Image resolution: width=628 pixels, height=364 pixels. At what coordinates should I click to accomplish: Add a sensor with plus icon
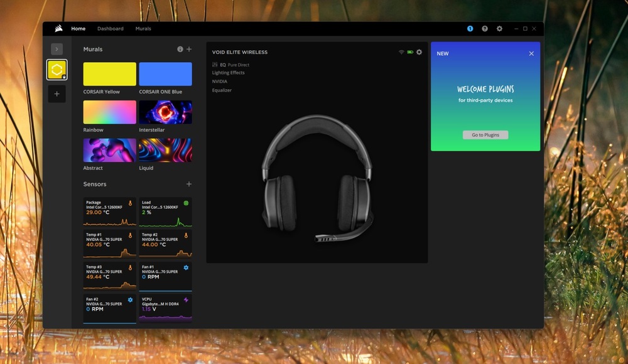coord(188,184)
